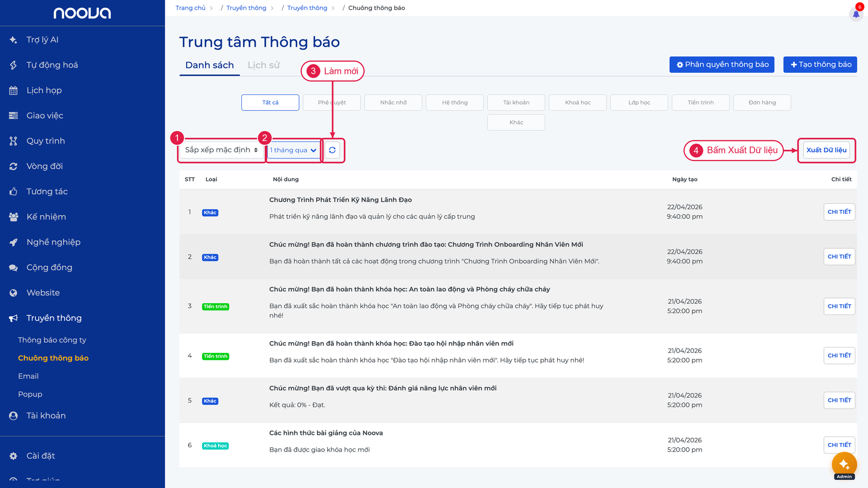Click the Nghề nghiệp rocket icon in sidebar
The image size is (868, 488).
click(14, 242)
